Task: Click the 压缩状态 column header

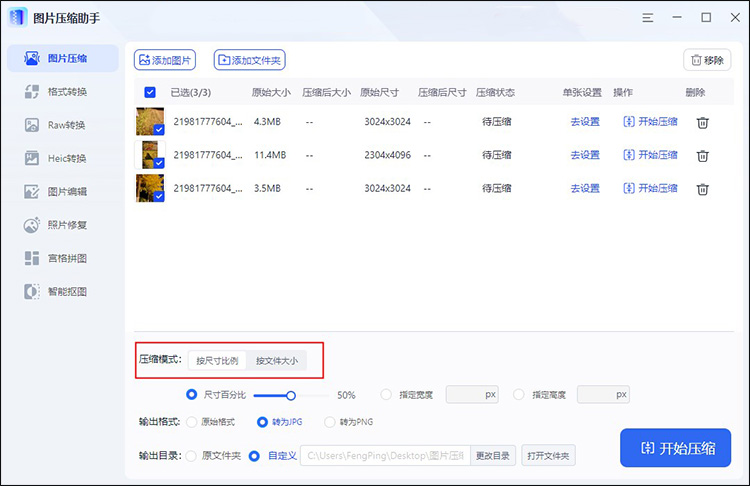Action: (x=495, y=92)
